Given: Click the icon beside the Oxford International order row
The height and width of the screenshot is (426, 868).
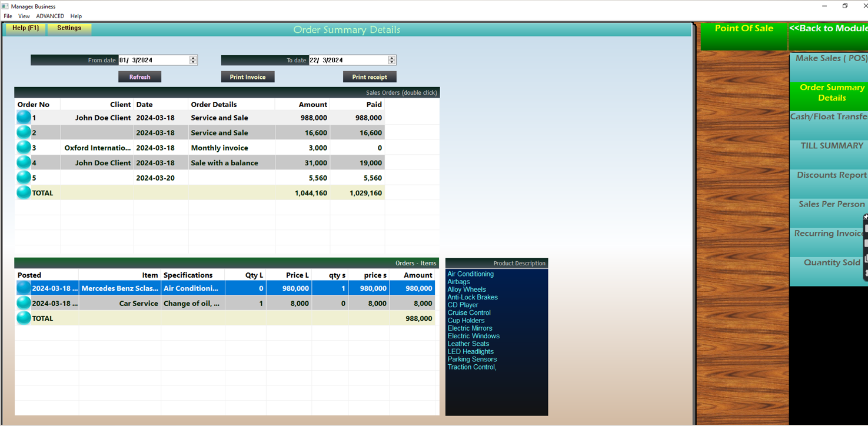Looking at the screenshot, I should pyautogui.click(x=23, y=147).
